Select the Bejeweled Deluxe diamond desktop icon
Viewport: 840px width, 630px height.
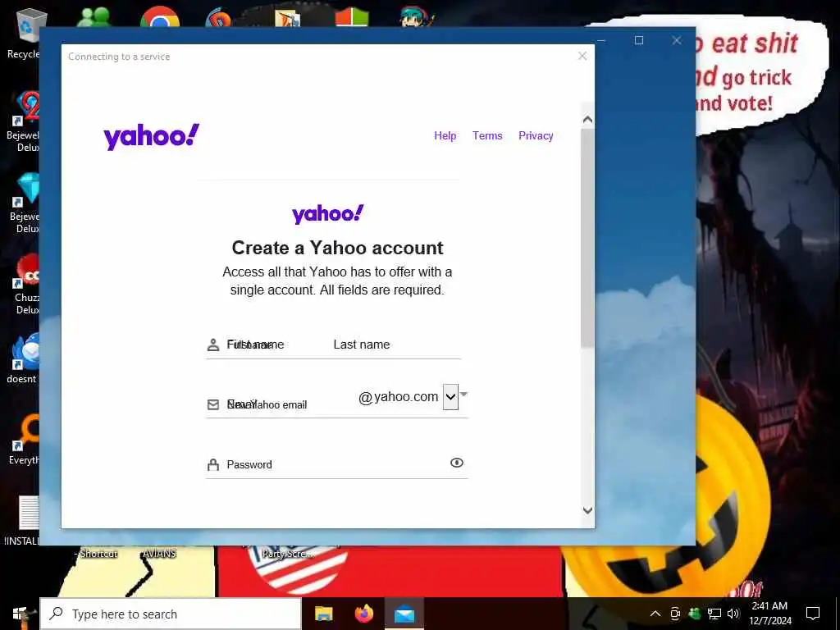[x=25, y=203]
